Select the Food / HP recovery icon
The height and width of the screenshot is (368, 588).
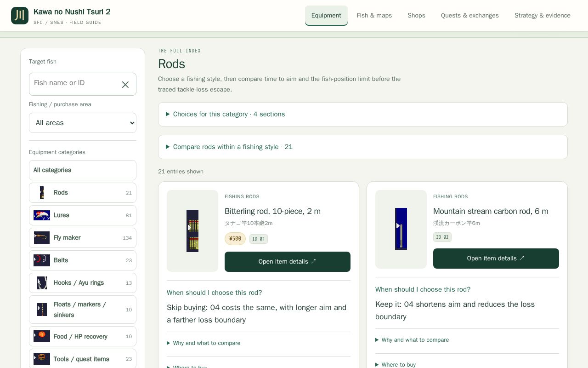coord(42,336)
